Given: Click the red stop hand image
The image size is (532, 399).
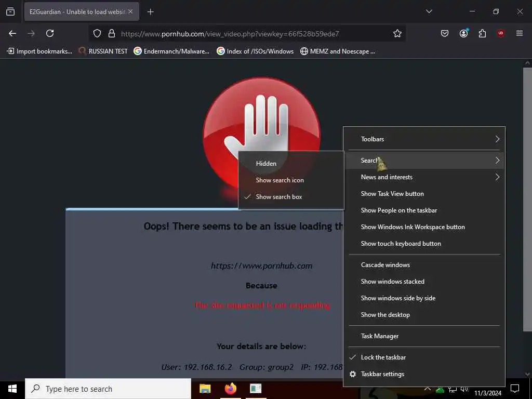Looking at the screenshot, I should click(x=262, y=136).
